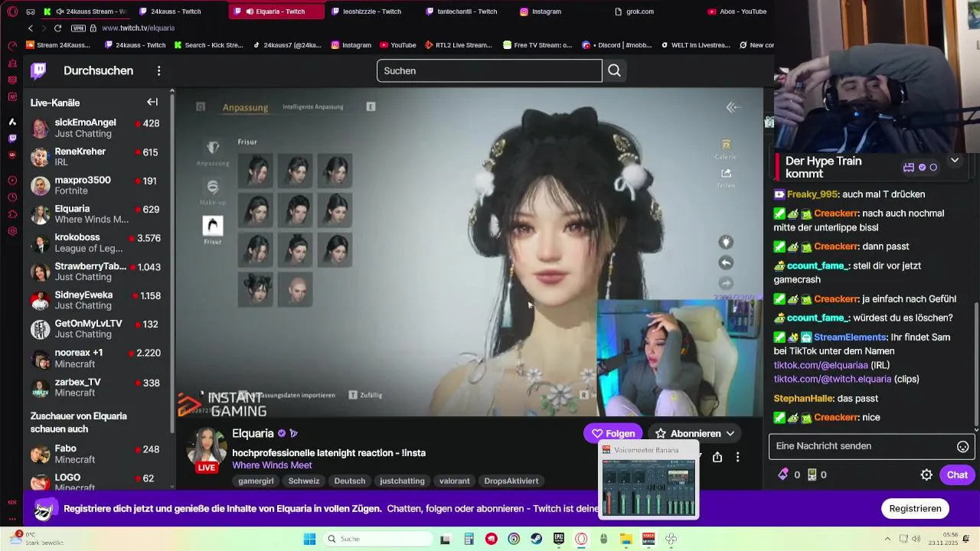The height and width of the screenshot is (551, 980).
Task: Click the Twitch logo home icon
Action: click(x=38, y=71)
